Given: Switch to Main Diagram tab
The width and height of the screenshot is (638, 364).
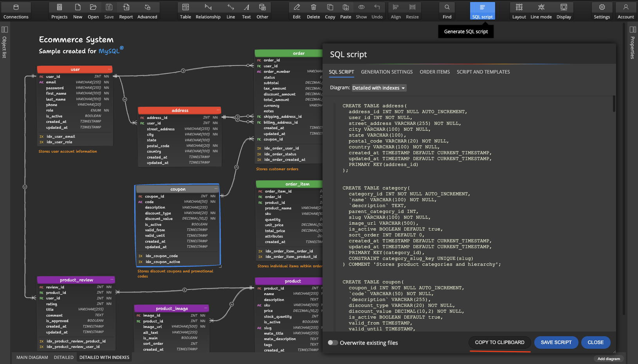Looking at the screenshot, I should coord(32,357).
